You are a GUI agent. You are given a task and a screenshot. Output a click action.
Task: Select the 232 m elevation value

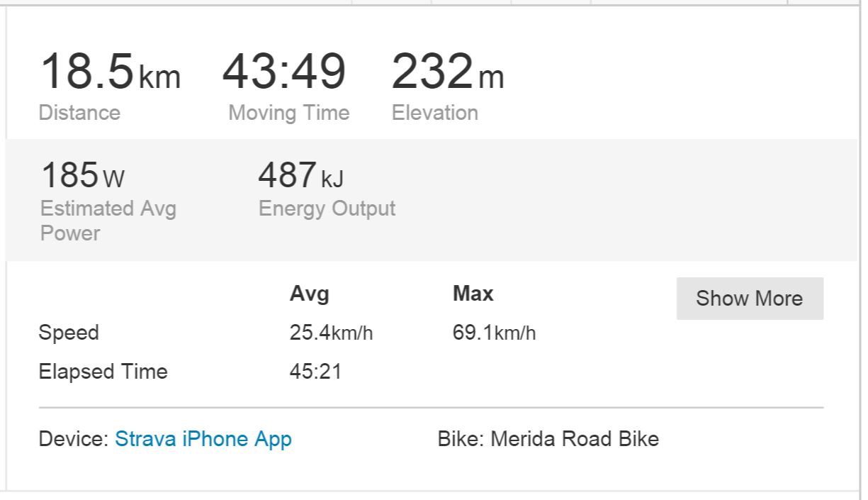pyautogui.click(x=447, y=72)
